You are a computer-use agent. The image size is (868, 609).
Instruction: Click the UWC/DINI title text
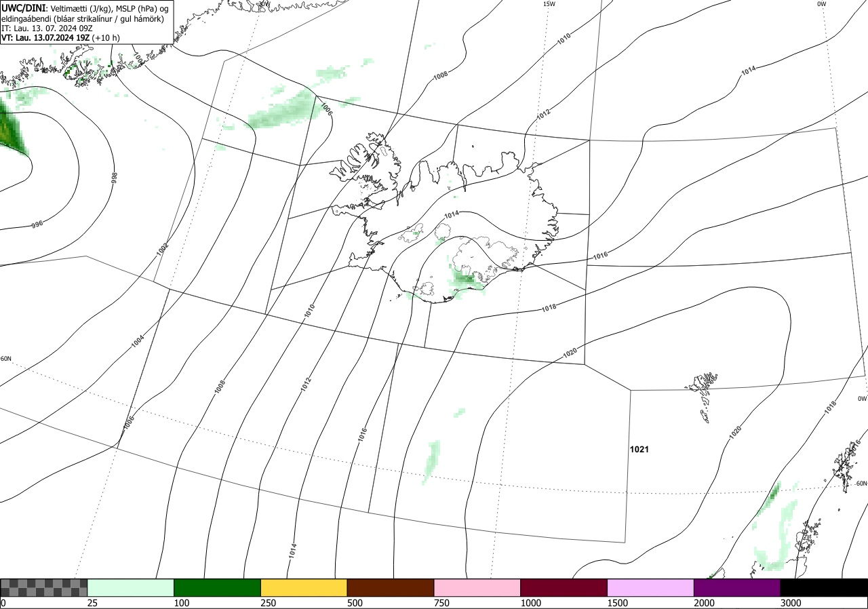tap(23, 8)
